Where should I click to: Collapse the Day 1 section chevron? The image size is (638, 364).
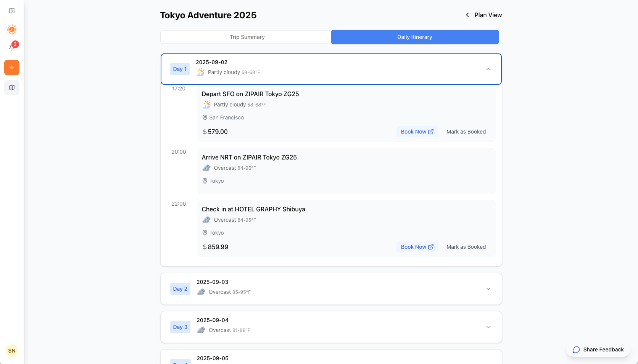click(x=488, y=69)
